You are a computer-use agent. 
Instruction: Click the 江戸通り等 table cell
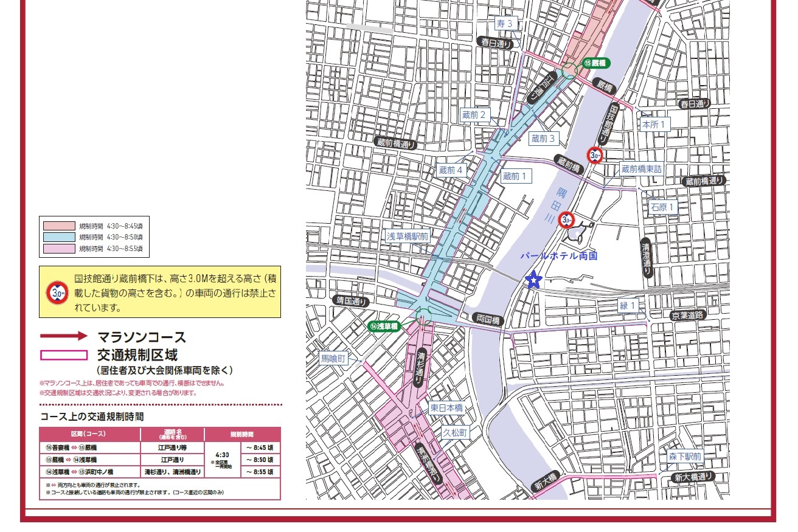pos(172,447)
